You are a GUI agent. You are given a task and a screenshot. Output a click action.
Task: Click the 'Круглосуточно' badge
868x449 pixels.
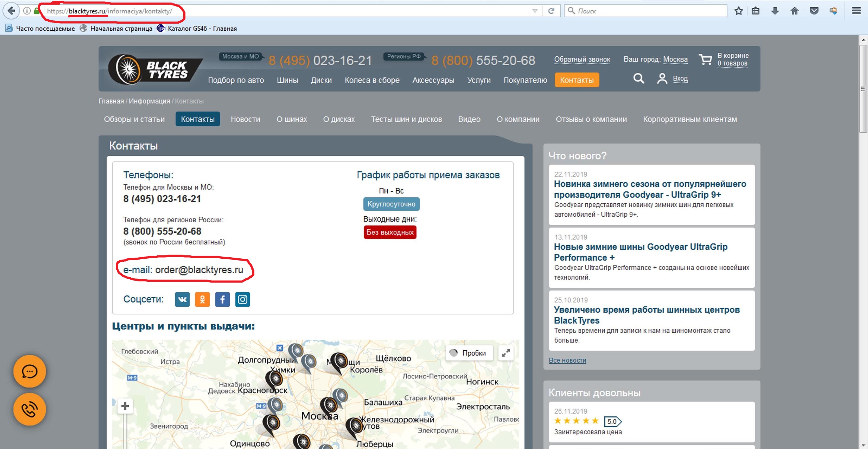click(x=391, y=204)
